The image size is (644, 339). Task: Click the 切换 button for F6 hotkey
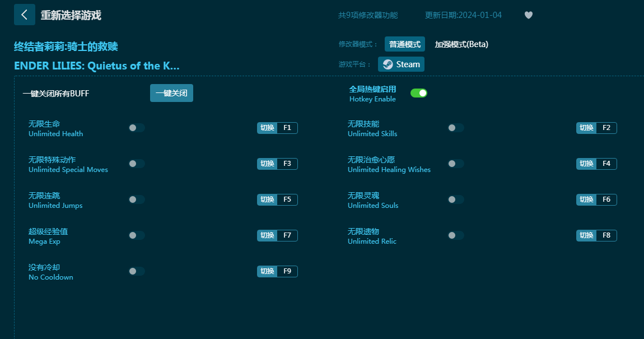[x=586, y=199]
